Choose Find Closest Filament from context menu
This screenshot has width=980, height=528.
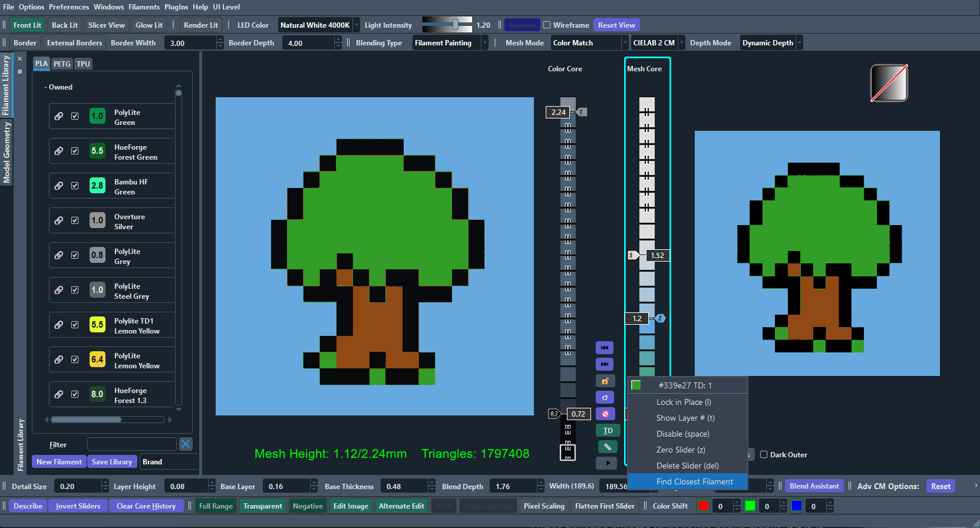[x=694, y=481]
